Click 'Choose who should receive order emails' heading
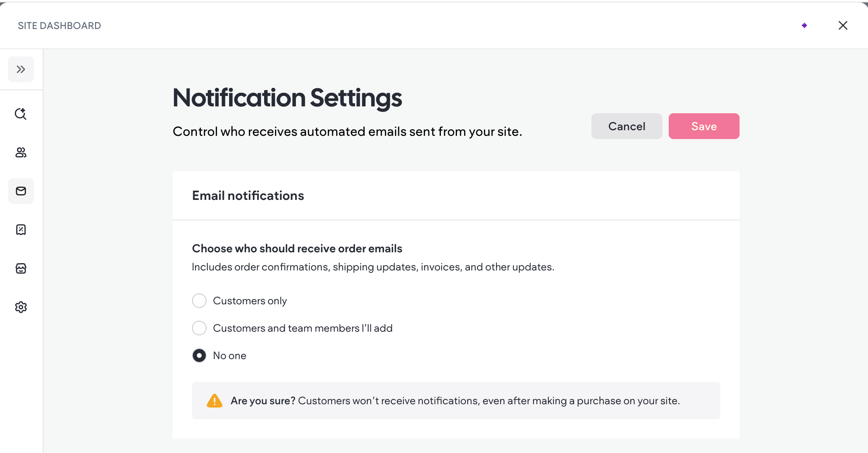Viewport: 868px width, 453px height. [x=297, y=249]
